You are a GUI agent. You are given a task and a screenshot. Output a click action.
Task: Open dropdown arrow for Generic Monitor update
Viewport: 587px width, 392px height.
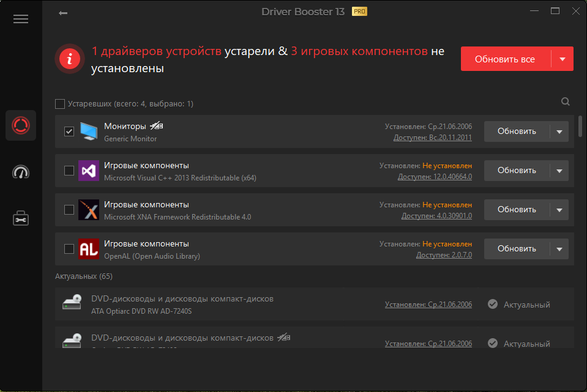(559, 131)
